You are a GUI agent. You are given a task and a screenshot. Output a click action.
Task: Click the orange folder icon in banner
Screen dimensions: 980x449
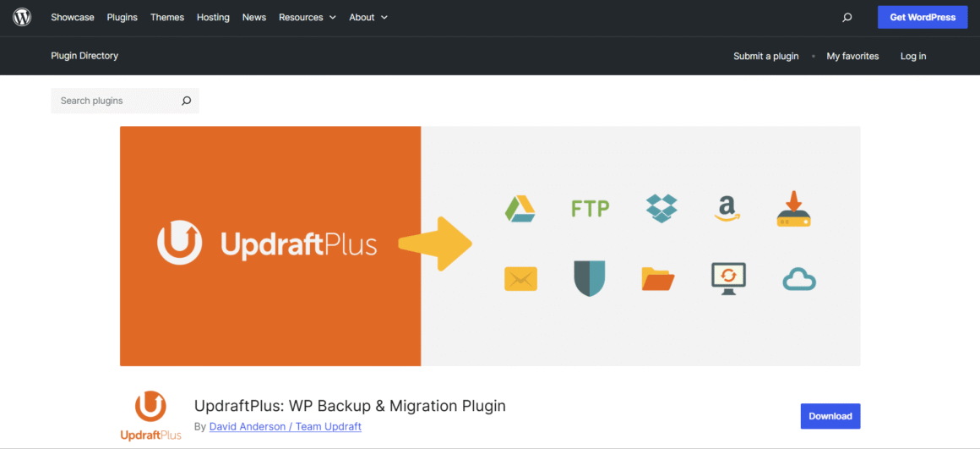pyautogui.click(x=658, y=279)
